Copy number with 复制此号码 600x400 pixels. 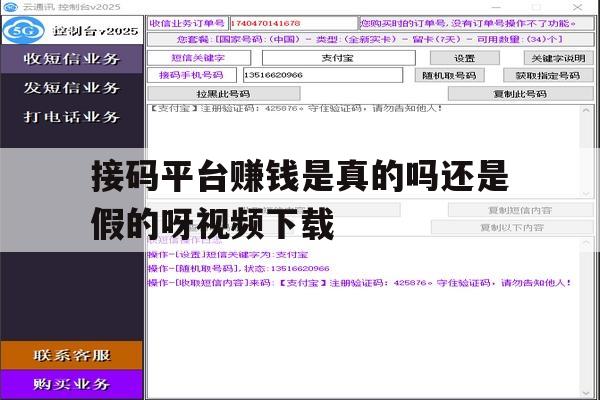(520, 94)
